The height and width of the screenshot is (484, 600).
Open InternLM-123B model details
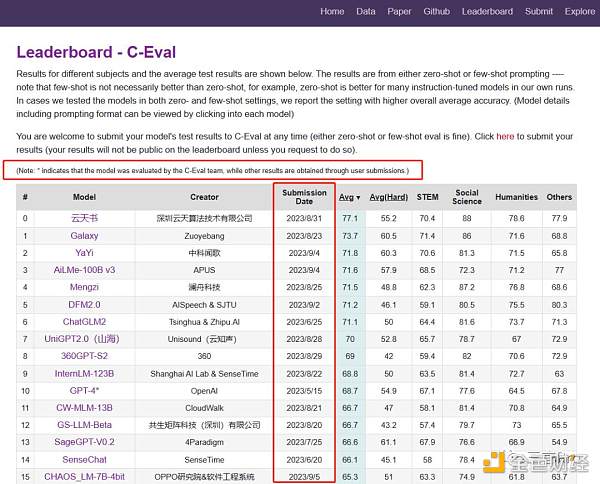click(x=84, y=374)
